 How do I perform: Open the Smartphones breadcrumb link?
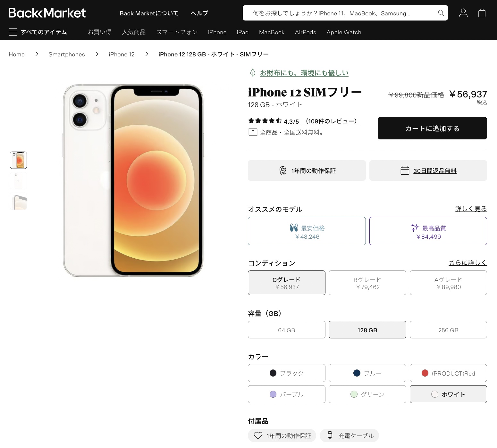point(66,54)
